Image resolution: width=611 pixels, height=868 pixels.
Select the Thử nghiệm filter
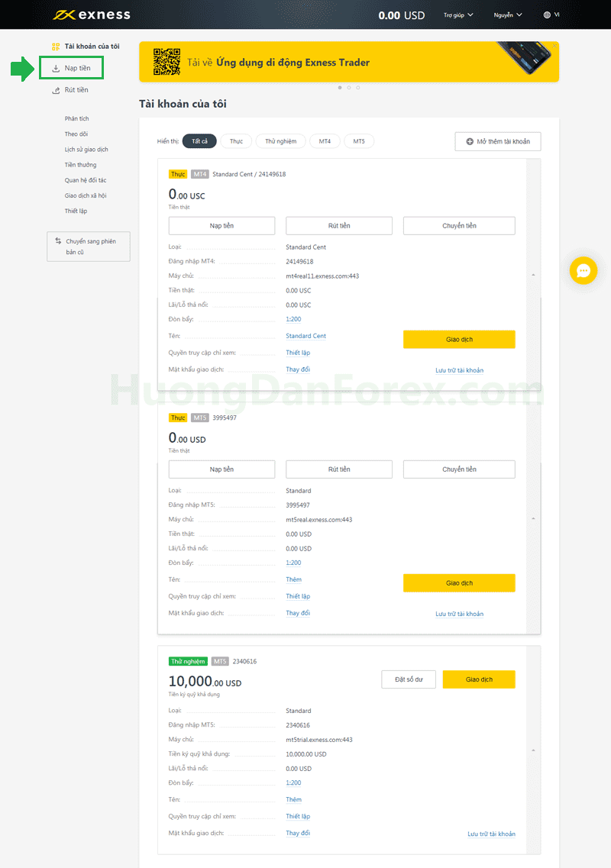tap(281, 141)
